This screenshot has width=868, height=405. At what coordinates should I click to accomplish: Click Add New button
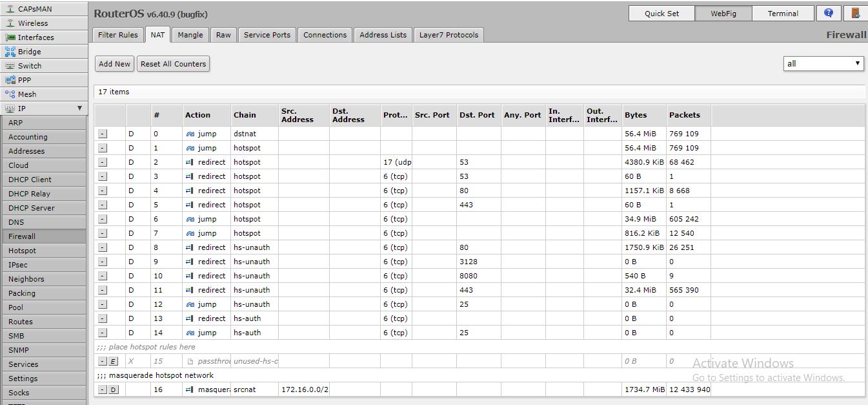point(114,64)
